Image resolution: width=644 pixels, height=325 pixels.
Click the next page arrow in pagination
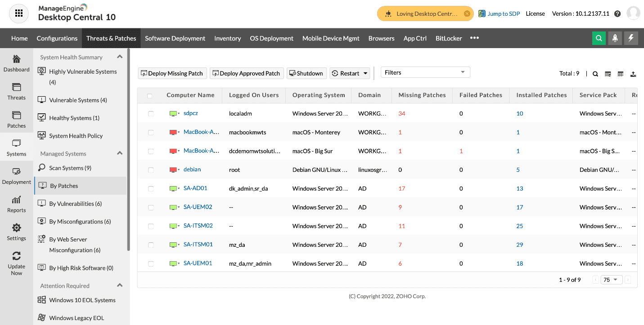click(x=628, y=280)
